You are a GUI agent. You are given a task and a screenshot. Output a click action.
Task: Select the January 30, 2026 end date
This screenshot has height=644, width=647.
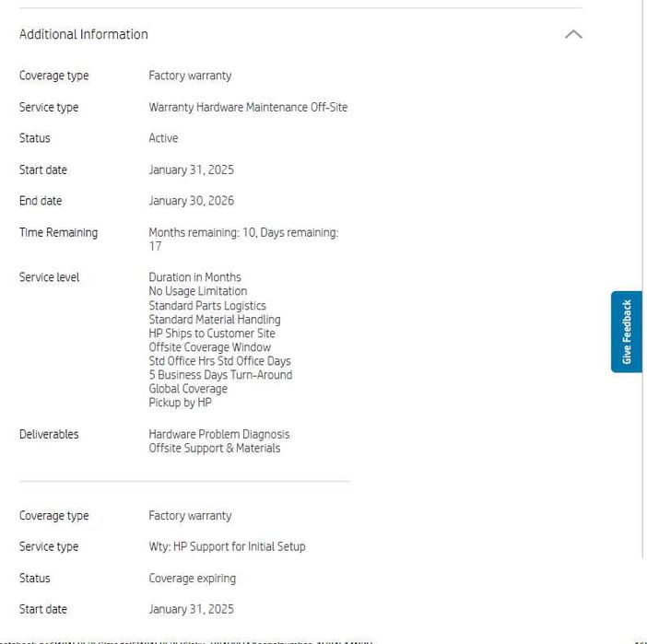[191, 201]
